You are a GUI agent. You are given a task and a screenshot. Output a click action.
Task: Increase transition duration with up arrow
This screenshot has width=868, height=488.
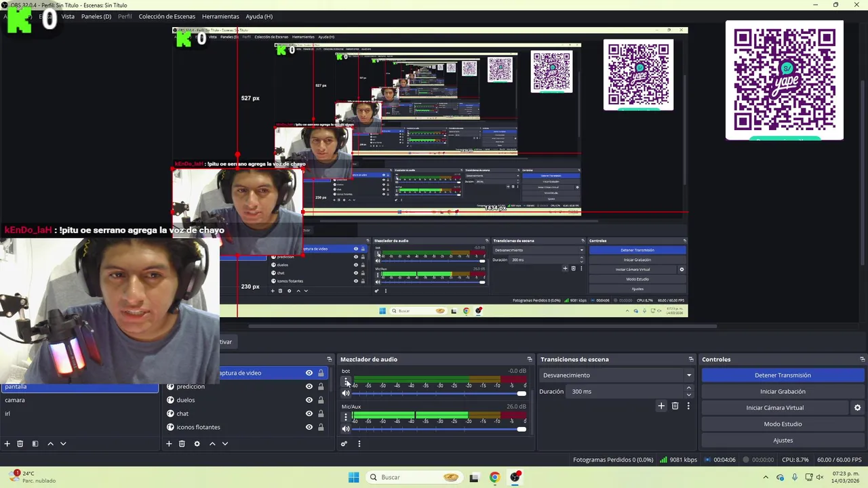coord(689,388)
